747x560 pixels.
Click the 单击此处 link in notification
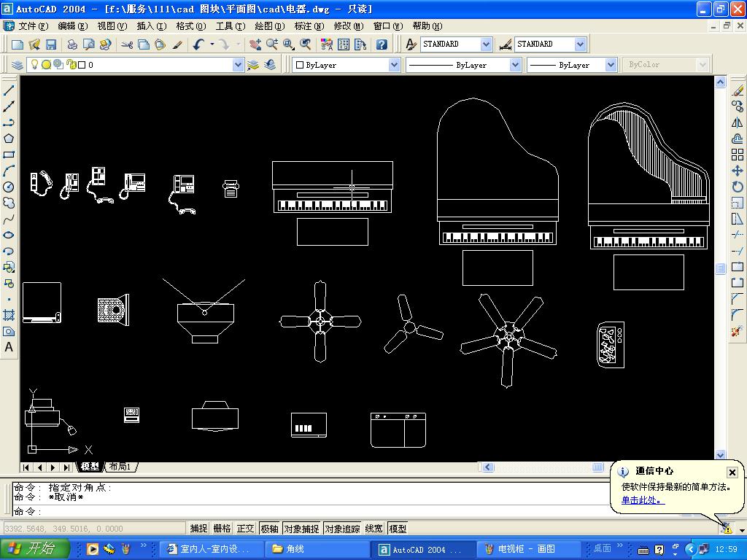(x=643, y=500)
